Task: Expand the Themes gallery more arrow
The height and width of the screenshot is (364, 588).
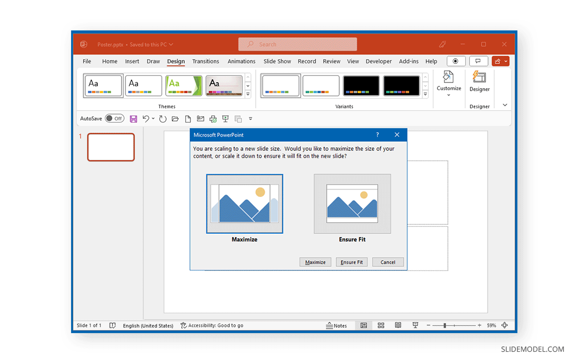Action: pyautogui.click(x=248, y=94)
